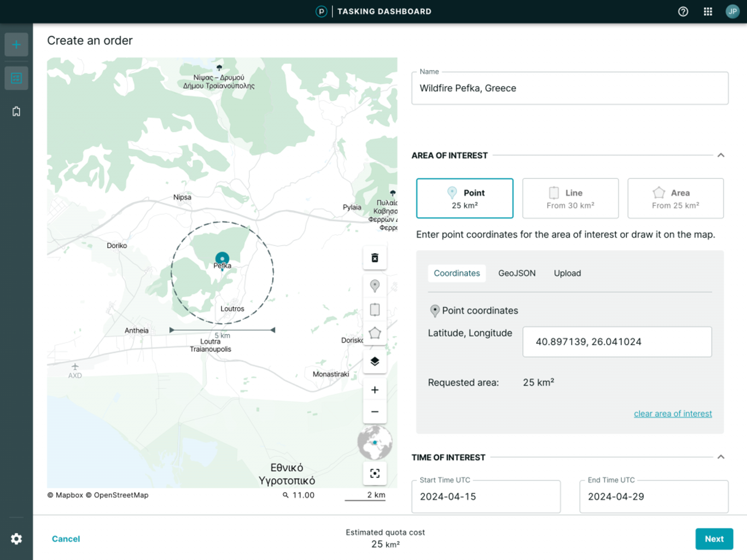Choose the Area From 25 km² option

(x=675, y=198)
